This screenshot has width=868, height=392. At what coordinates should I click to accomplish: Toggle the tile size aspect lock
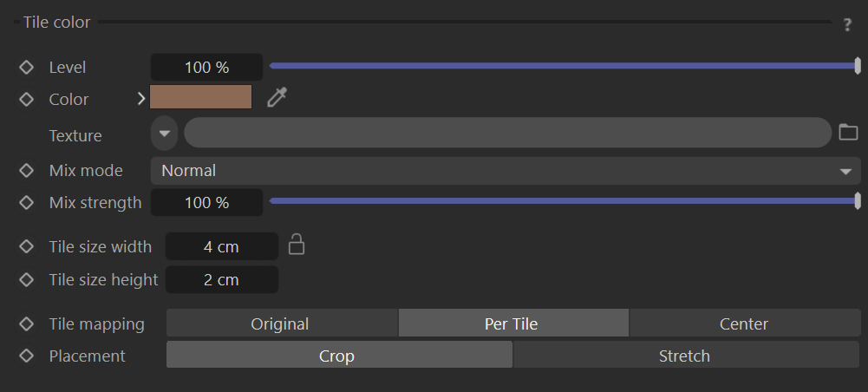[297, 245]
